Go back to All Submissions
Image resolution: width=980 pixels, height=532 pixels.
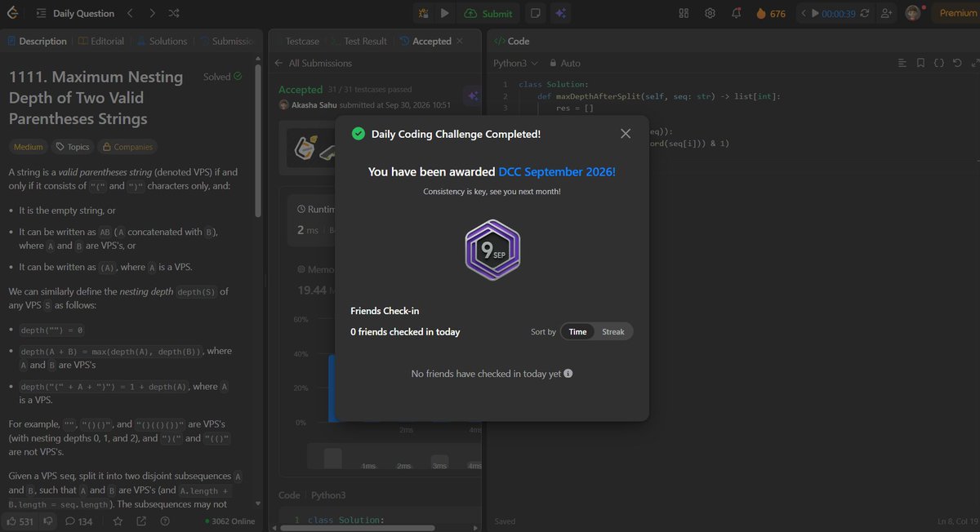pyautogui.click(x=314, y=63)
